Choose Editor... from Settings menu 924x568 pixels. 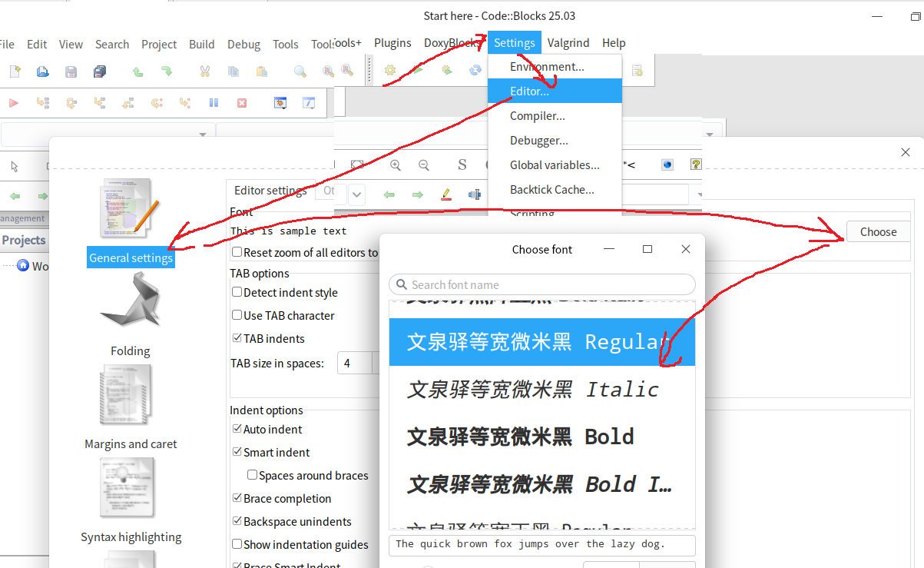[x=555, y=91]
